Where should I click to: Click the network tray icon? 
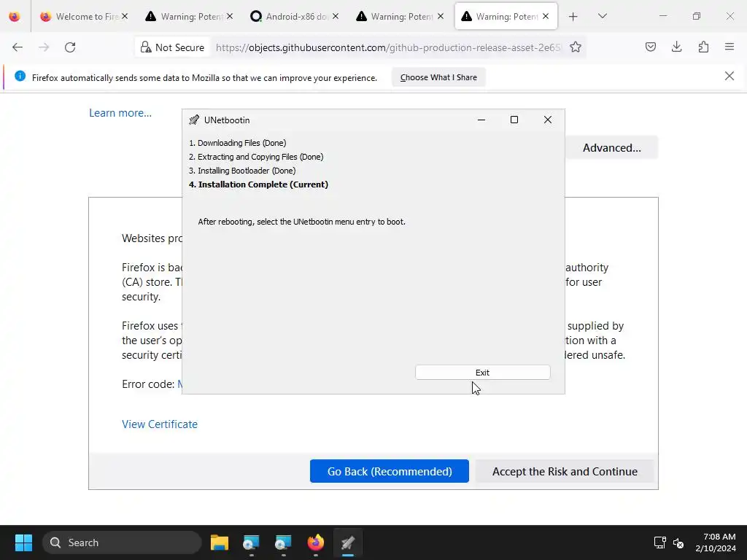click(659, 542)
